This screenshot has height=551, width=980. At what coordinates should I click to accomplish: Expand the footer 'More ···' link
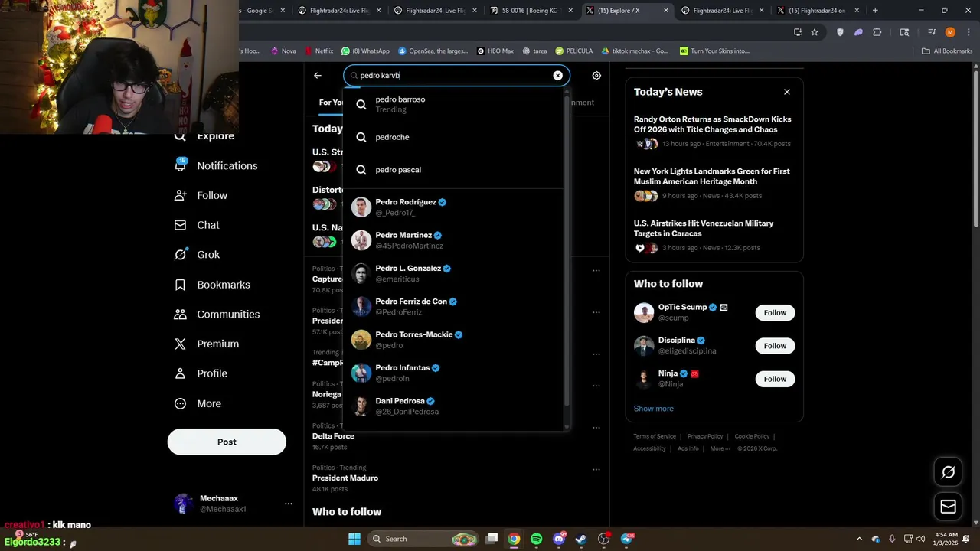click(720, 448)
